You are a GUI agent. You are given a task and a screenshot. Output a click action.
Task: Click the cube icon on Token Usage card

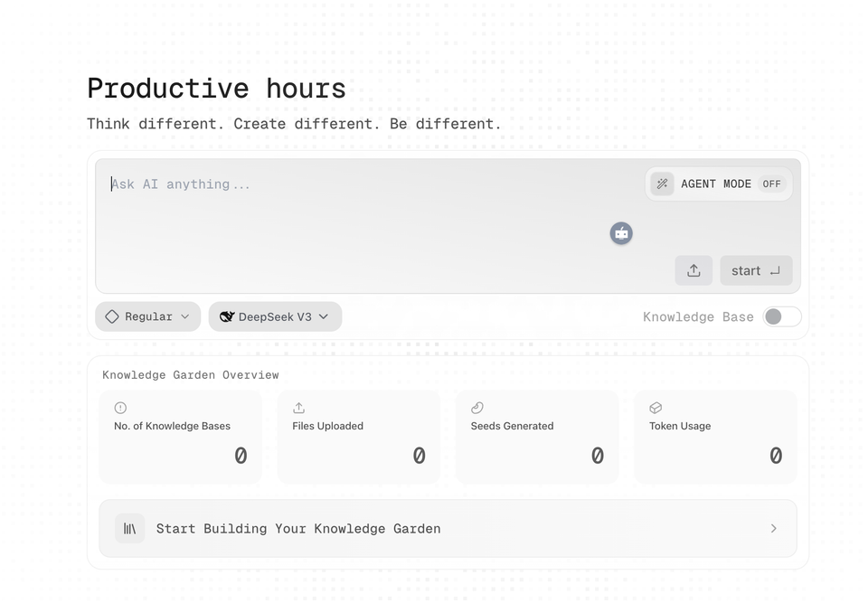click(x=656, y=408)
